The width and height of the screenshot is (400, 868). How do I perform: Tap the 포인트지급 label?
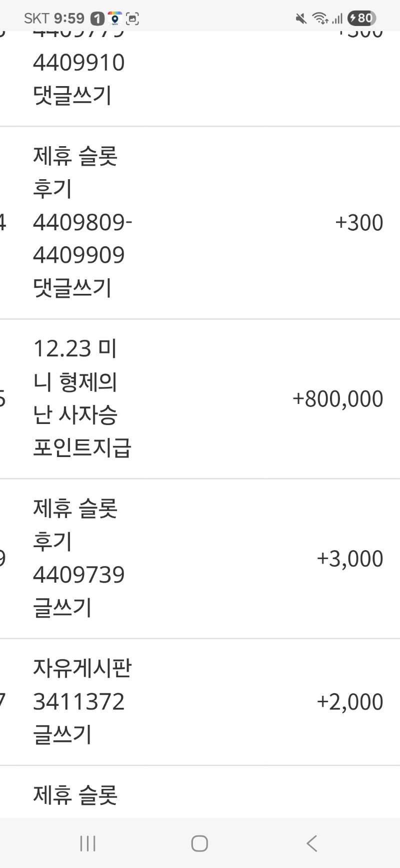(82, 448)
